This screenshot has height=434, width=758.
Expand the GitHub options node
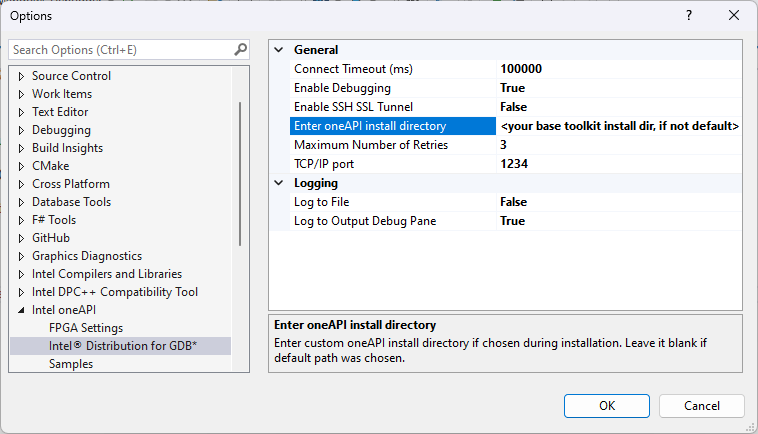tap(21, 238)
